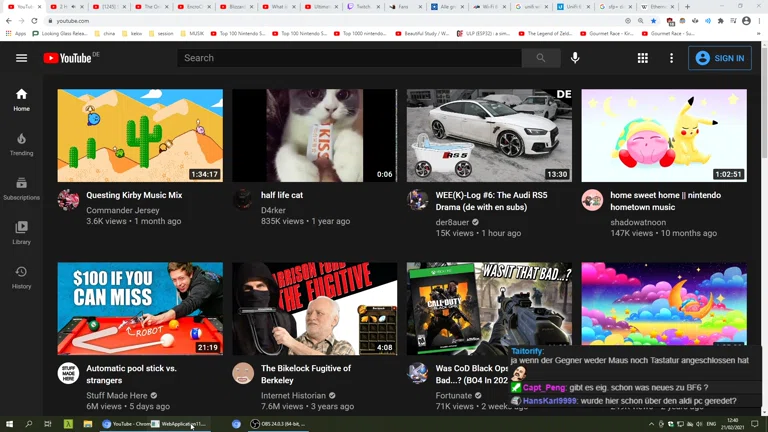Go to Trending in sidebar

(x=21, y=144)
